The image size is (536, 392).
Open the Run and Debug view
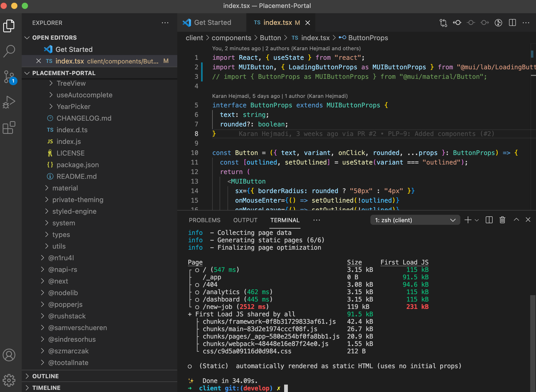pos(10,102)
